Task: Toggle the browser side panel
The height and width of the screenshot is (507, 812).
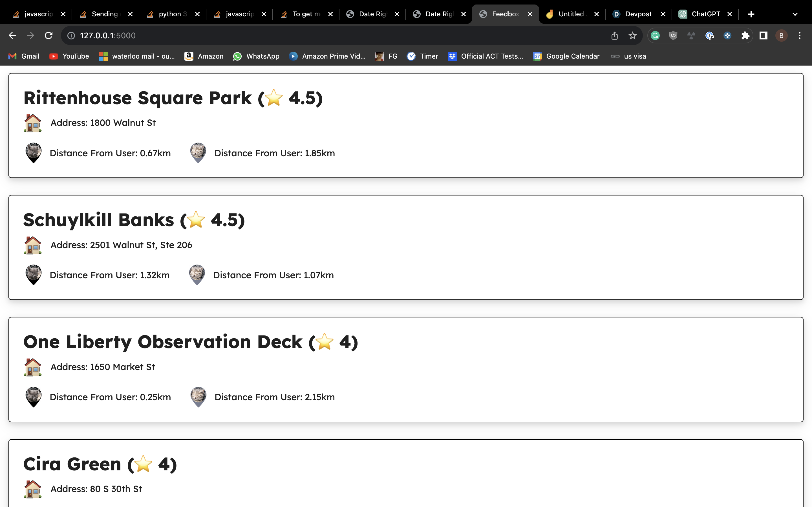Action: point(763,35)
